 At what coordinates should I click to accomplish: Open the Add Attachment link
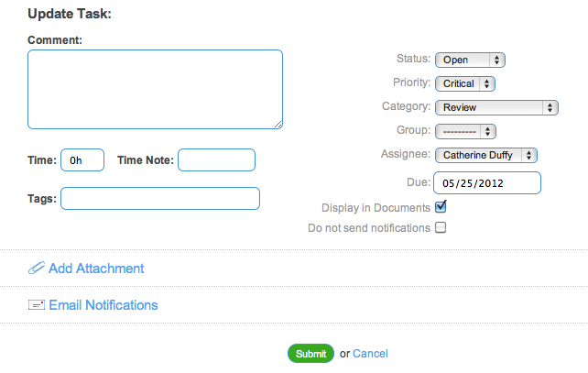[x=96, y=269]
